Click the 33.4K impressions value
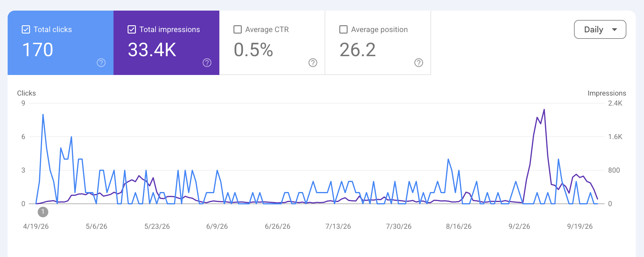The height and width of the screenshot is (257, 644). click(152, 50)
